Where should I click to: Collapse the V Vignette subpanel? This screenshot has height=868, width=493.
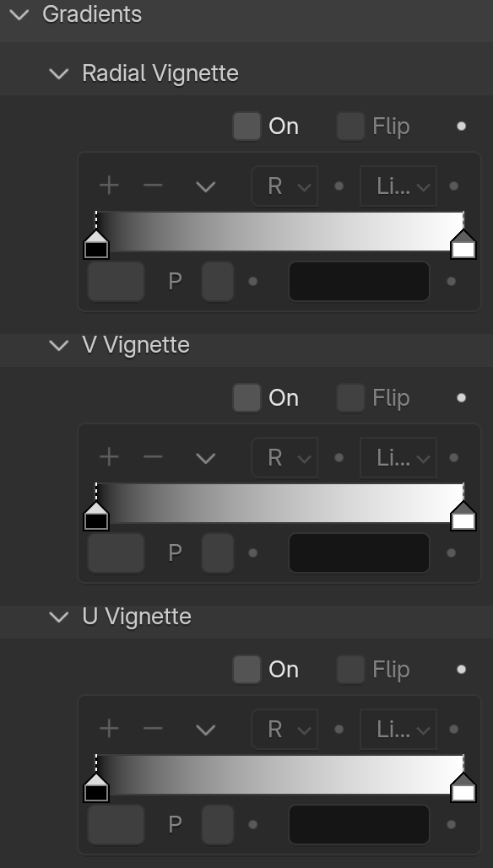[59, 345]
